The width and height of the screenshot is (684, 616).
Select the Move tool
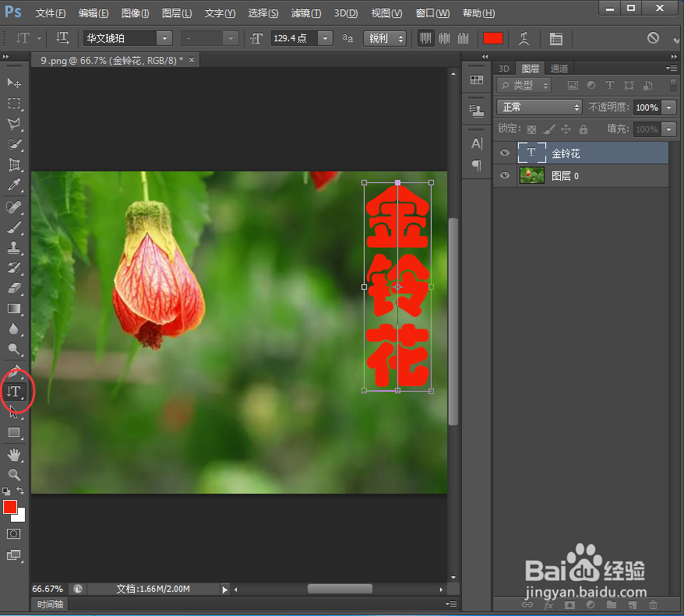click(14, 83)
